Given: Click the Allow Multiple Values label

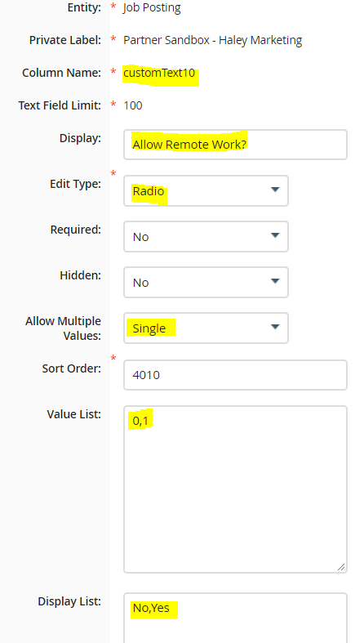Looking at the screenshot, I should pos(63,328).
